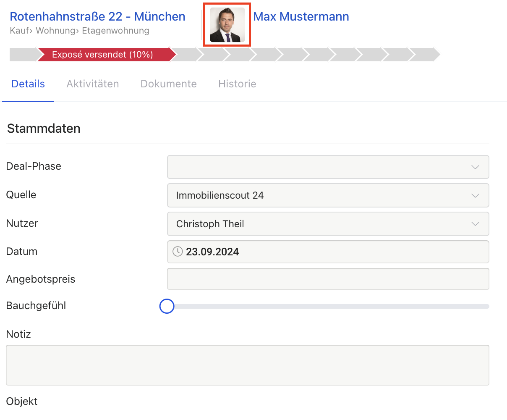507x420 pixels.
Task: Open the Quelle dropdown showing Immobilienscout 24
Action: tap(327, 195)
